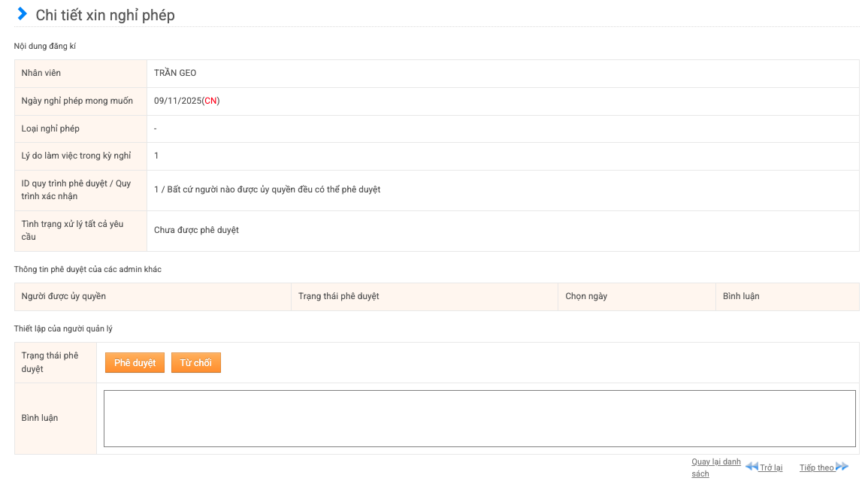Click the Chi tiết xin nghỉ phép heading
Image resolution: width=868 pixels, height=484 pixels.
105,15
